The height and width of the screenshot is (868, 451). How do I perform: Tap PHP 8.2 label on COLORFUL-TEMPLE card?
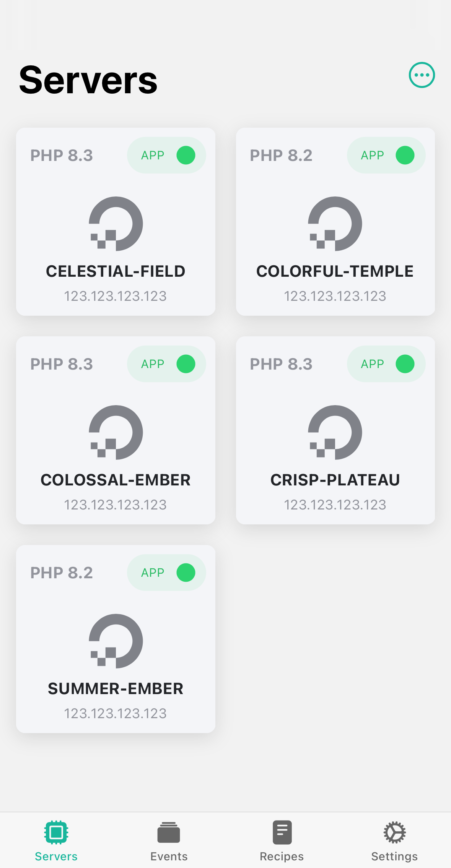281,156
